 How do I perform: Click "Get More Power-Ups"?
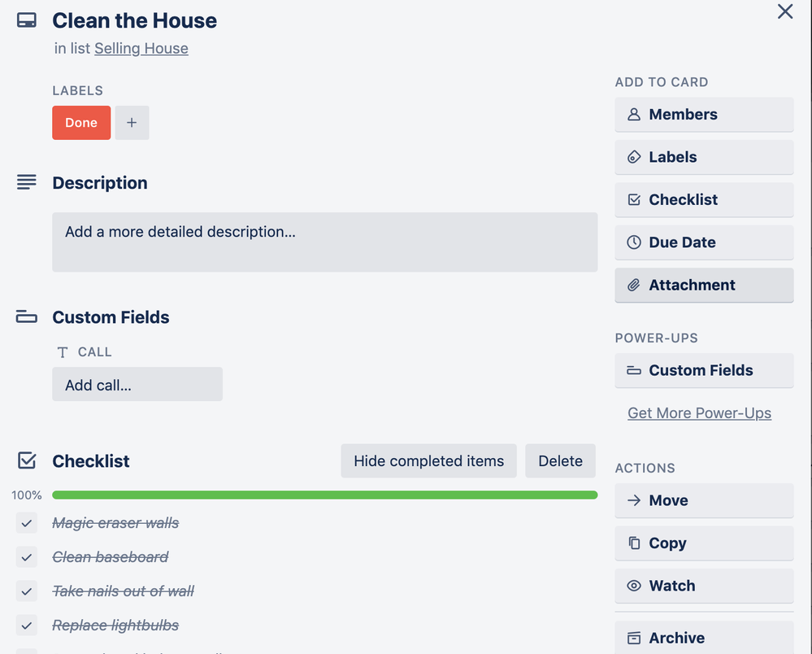tap(698, 412)
